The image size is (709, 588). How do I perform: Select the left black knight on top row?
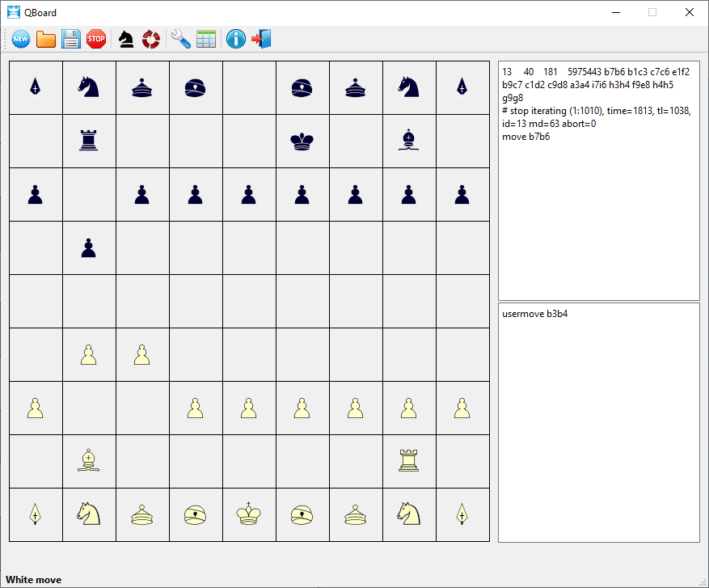point(89,87)
